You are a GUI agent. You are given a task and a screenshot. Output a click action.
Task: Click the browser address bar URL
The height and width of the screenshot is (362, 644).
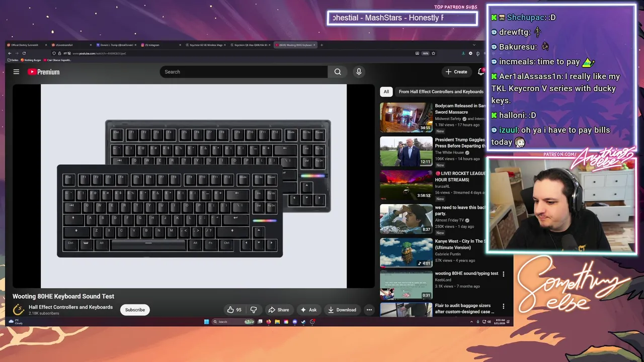pyautogui.click(x=99, y=53)
